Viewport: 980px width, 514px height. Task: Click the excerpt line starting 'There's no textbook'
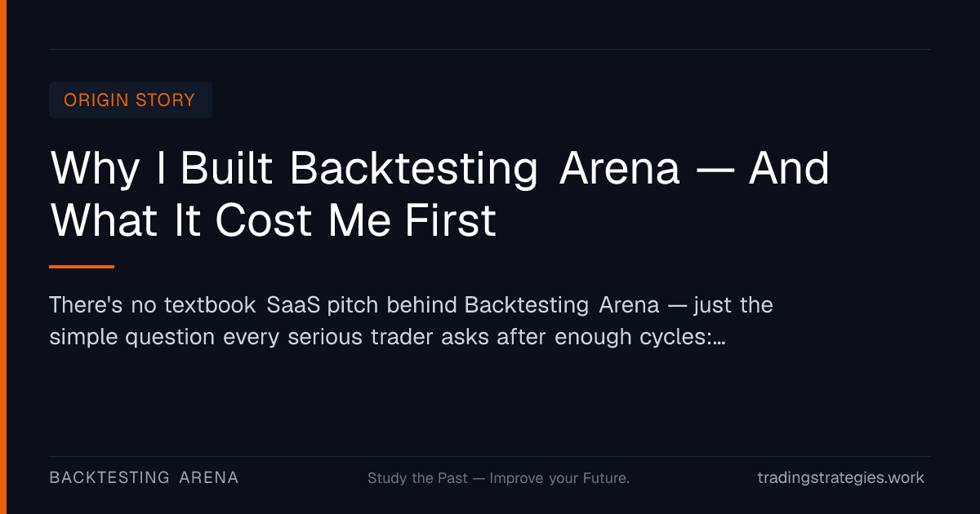tap(411, 305)
